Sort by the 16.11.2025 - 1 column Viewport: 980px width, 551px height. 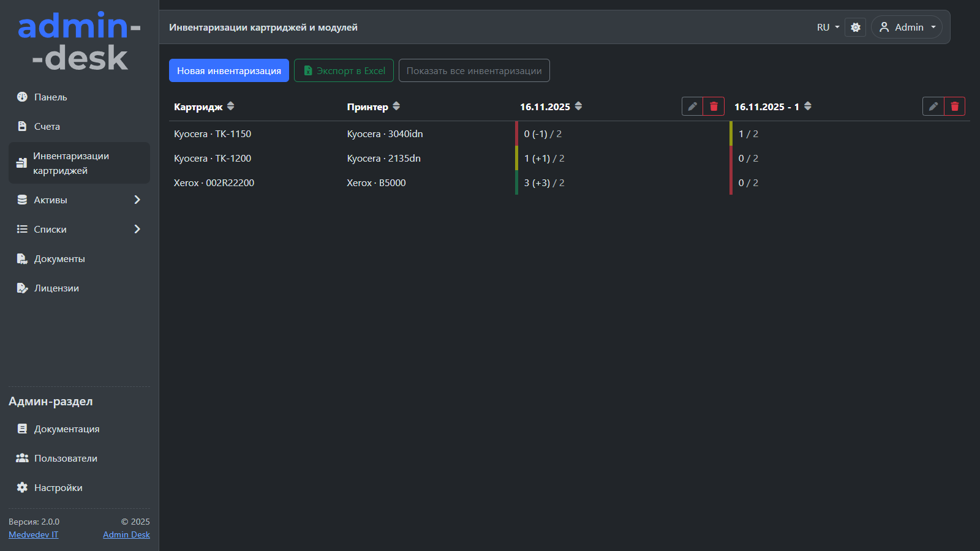[x=808, y=107]
